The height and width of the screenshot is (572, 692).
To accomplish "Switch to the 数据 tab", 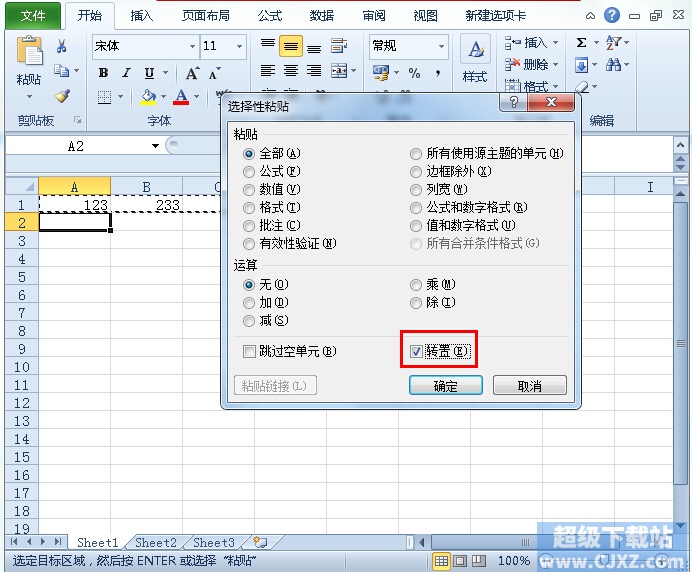I will point(322,16).
